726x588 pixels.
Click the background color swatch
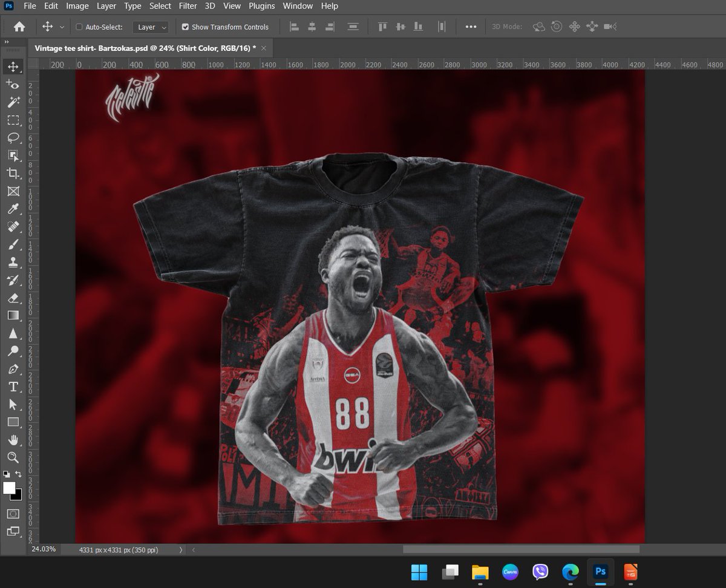click(18, 495)
